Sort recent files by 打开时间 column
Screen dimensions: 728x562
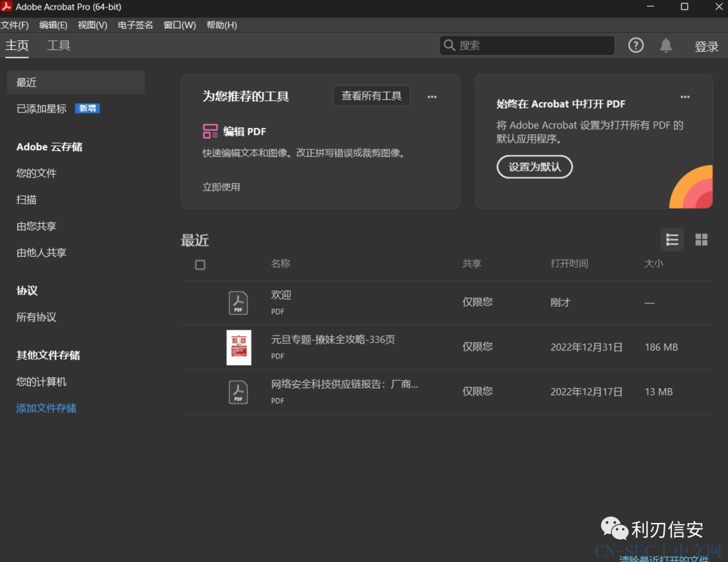tap(569, 263)
